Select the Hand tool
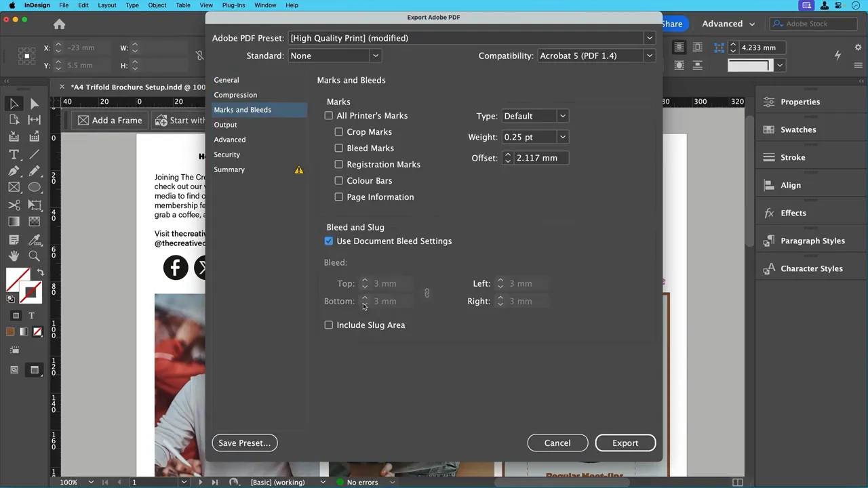This screenshot has width=868, height=488. [x=14, y=256]
